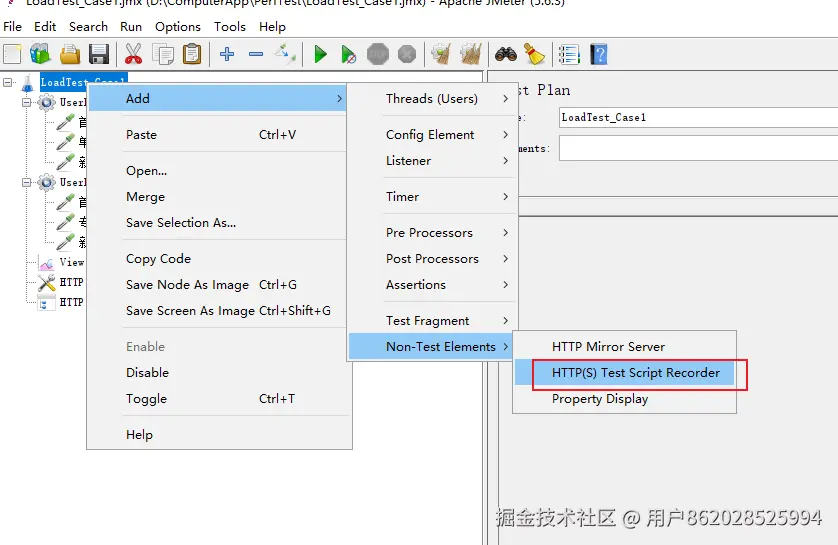Select HTTP Mirror Server
838x545 pixels.
(624, 347)
